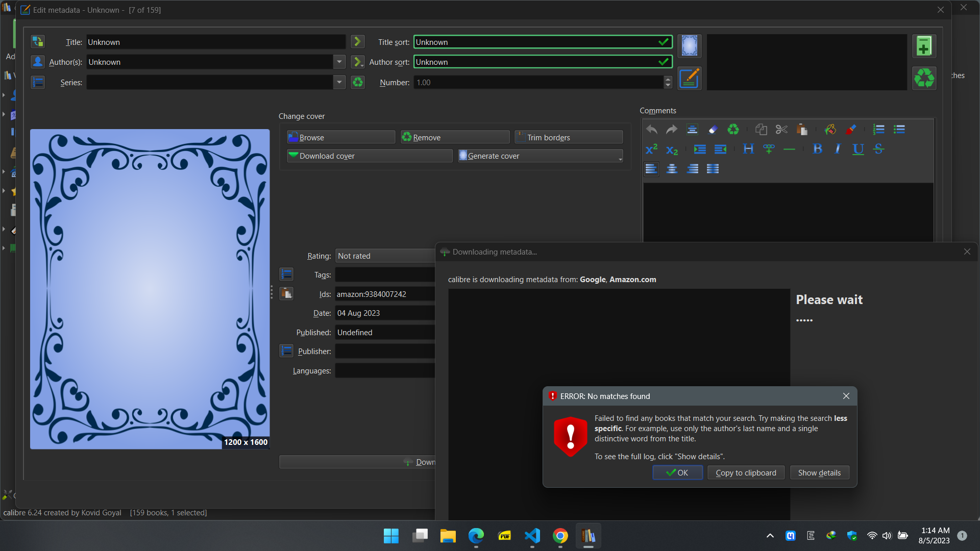Toggle strikethrough in Comments toolbar
The image size is (980, 551).
[x=878, y=149]
